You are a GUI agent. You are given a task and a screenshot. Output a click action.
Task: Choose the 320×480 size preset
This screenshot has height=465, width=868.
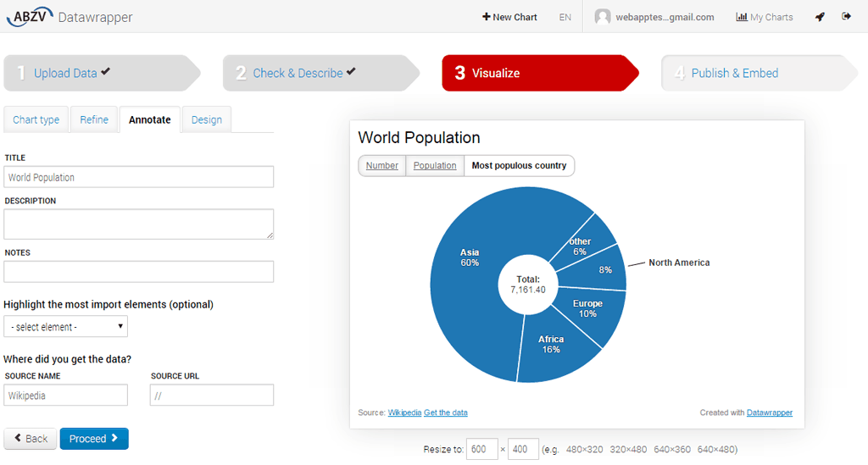(x=628, y=450)
